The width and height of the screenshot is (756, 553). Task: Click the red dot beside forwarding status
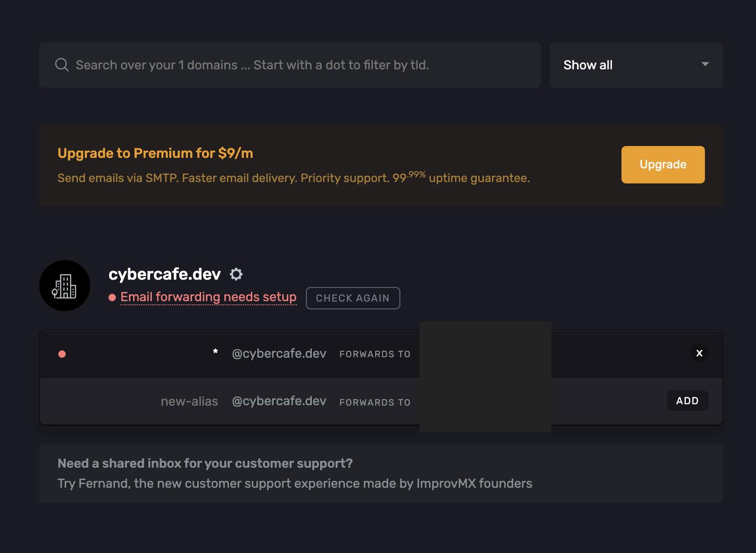pyautogui.click(x=112, y=297)
